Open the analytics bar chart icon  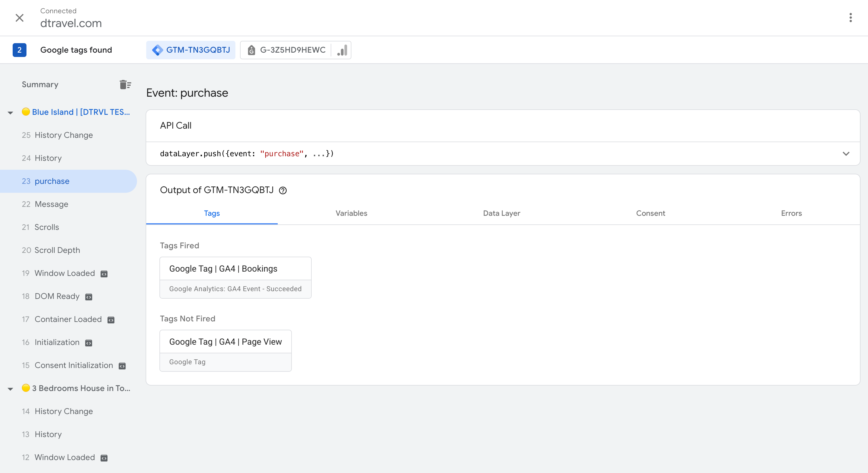342,50
